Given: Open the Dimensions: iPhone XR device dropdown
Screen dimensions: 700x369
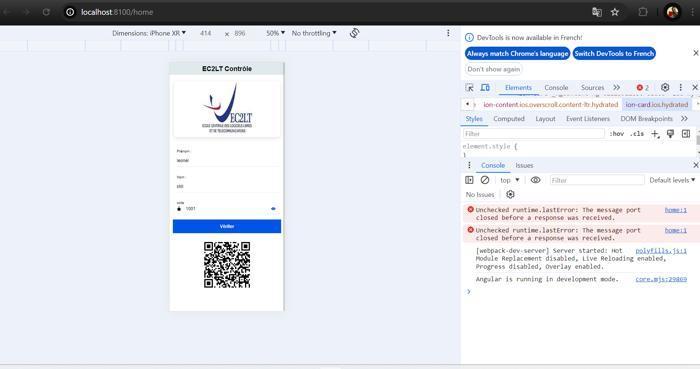Looking at the screenshot, I should 149,33.
